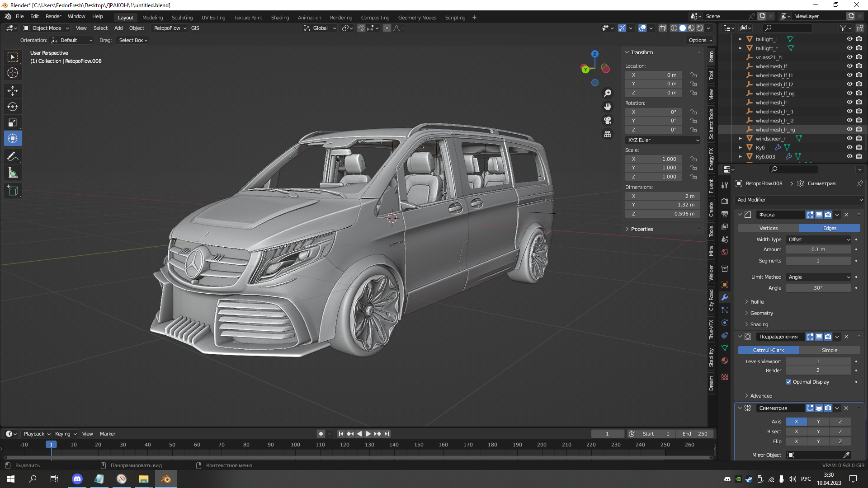The image size is (868, 488).
Task: Switch to Shading workspace tab
Action: point(280,18)
